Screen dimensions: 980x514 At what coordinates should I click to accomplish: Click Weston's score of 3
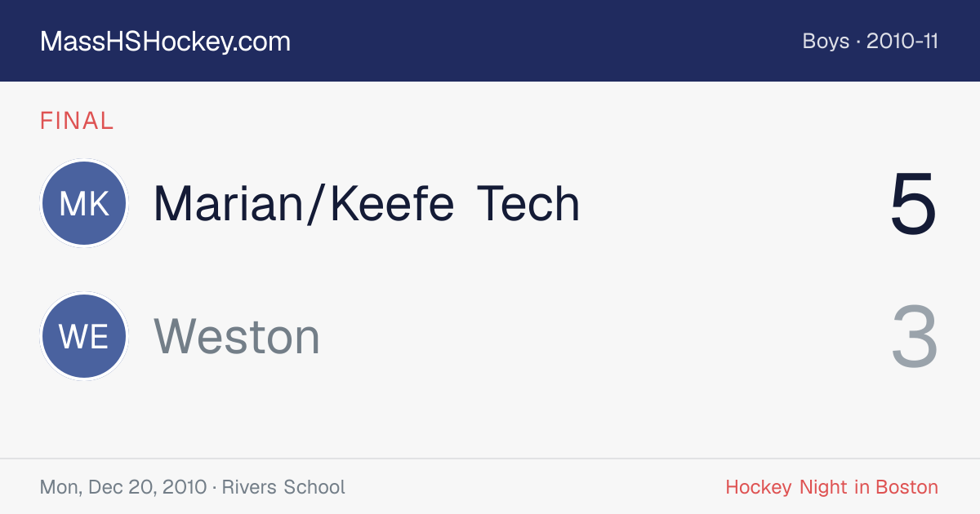click(x=914, y=337)
